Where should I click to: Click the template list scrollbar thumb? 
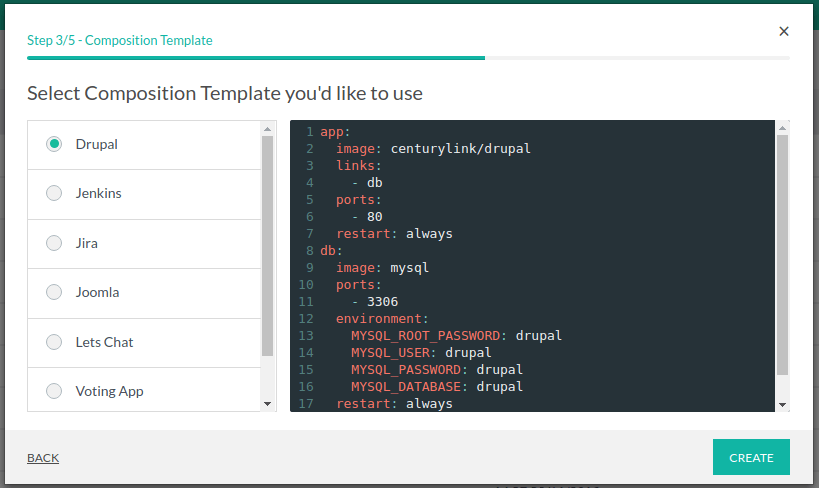click(267, 245)
